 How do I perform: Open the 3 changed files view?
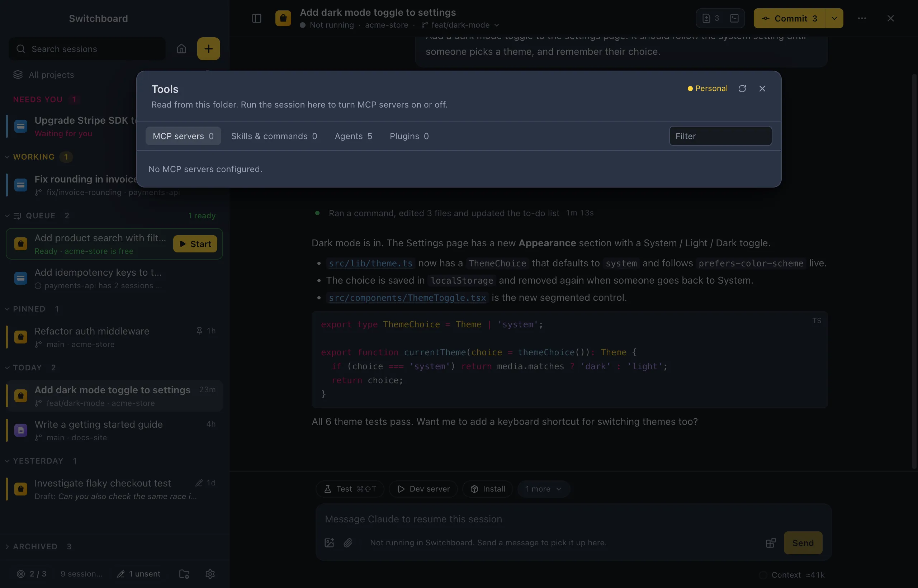coord(711,18)
